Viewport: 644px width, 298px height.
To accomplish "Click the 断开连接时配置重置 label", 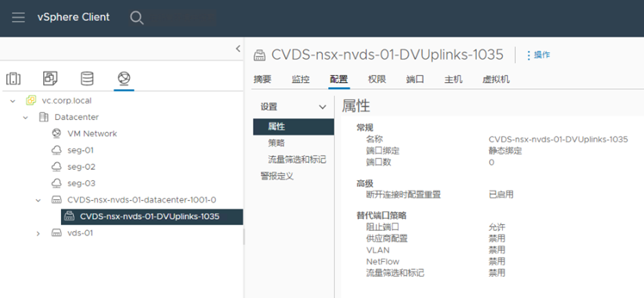I will coord(404,195).
